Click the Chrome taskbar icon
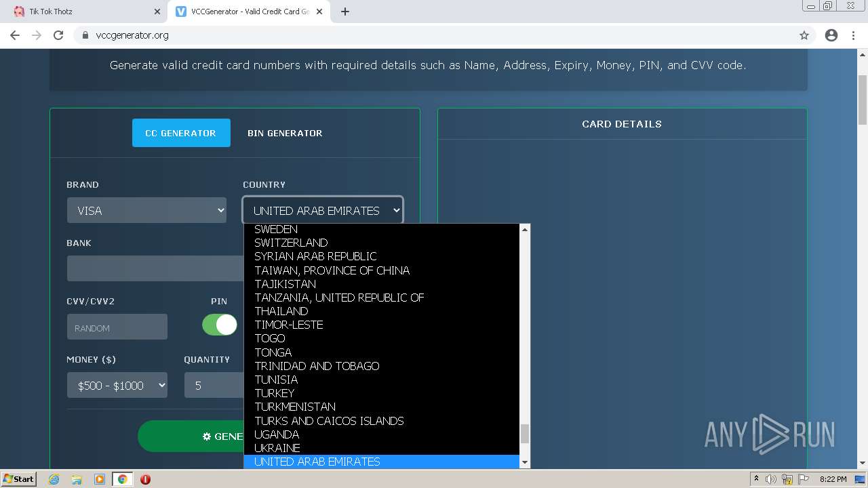The height and width of the screenshot is (488, 868). [123, 479]
